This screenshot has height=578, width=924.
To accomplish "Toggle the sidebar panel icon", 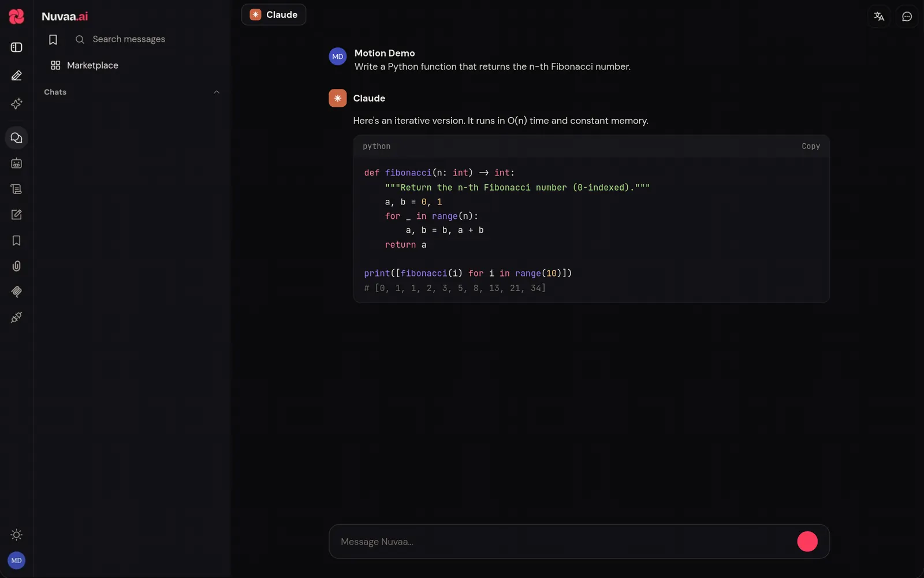I will pyautogui.click(x=17, y=47).
